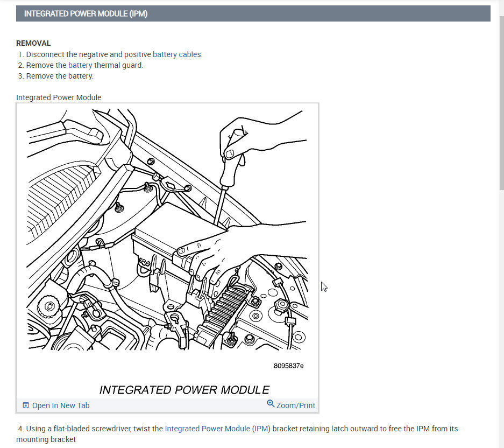Screen dimensions: 504x448
Task: Click the 'thermal guard' text in step 2
Action: 118,65
